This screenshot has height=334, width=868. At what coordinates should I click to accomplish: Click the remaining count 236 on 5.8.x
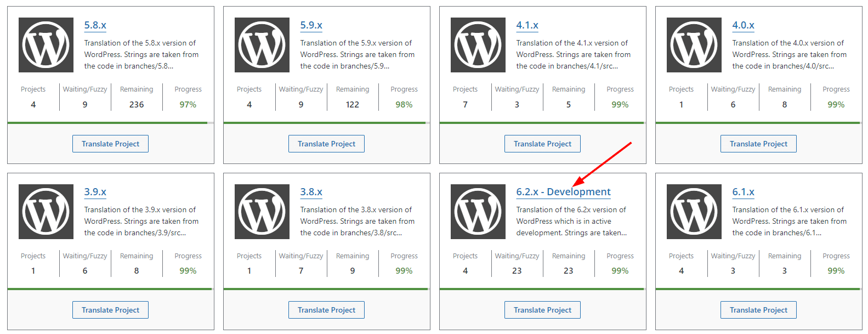point(137,104)
